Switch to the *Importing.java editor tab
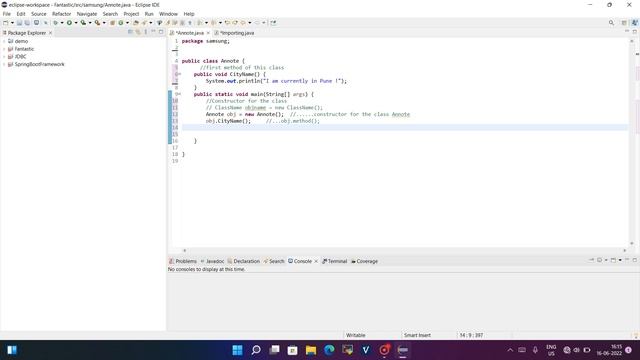640x360 pixels. pos(234,33)
